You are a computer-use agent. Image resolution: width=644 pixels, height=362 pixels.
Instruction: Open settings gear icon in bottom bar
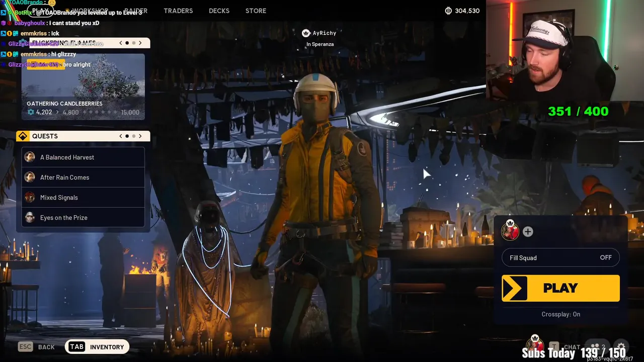coord(621,347)
